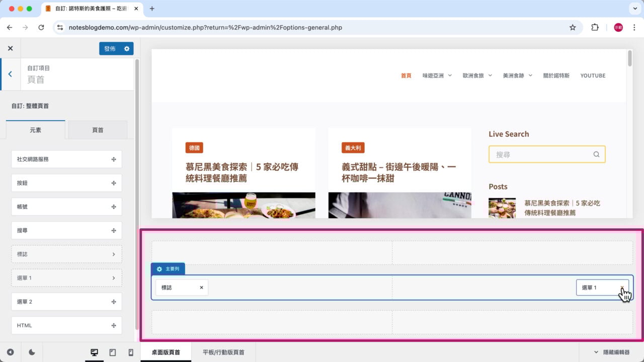
Task: Open publish settings gear next to 發佈
Action: click(x=127, y=49)
